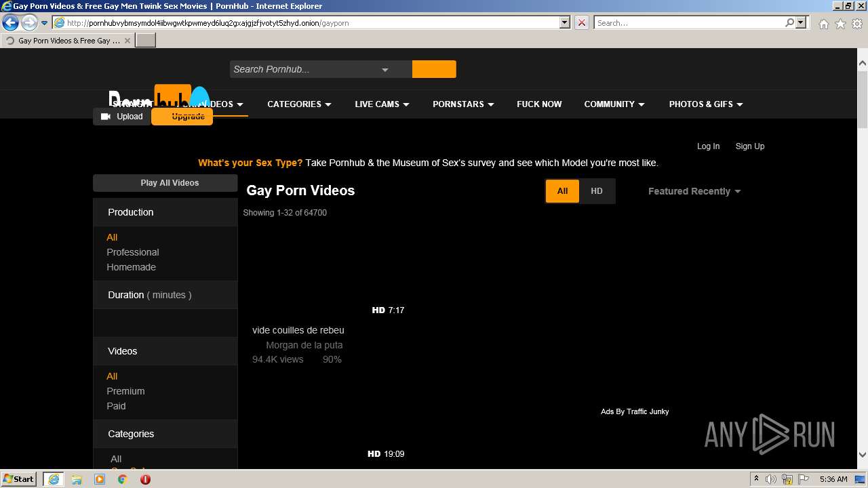Screen dimensions: 868x488
Task: Click the Log In link
Action: (708, 146)
